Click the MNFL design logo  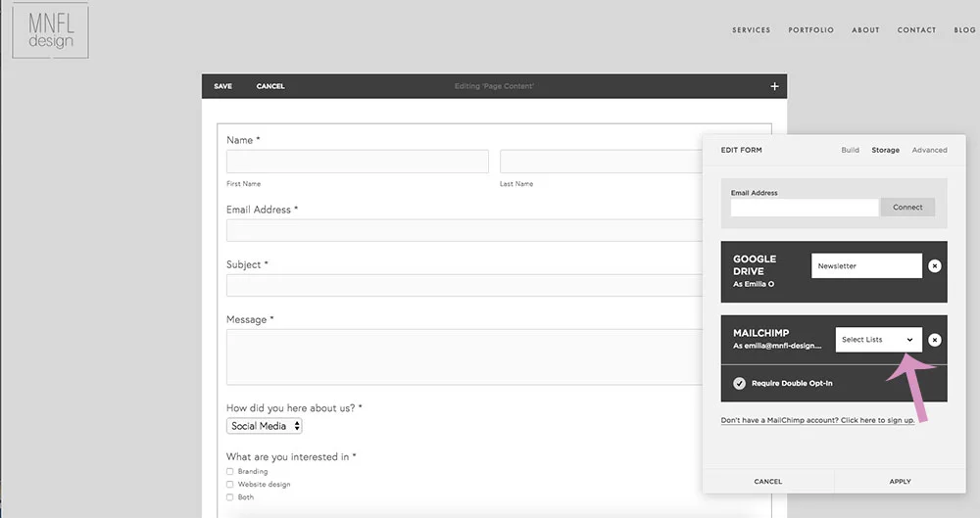tap(51, 31)
